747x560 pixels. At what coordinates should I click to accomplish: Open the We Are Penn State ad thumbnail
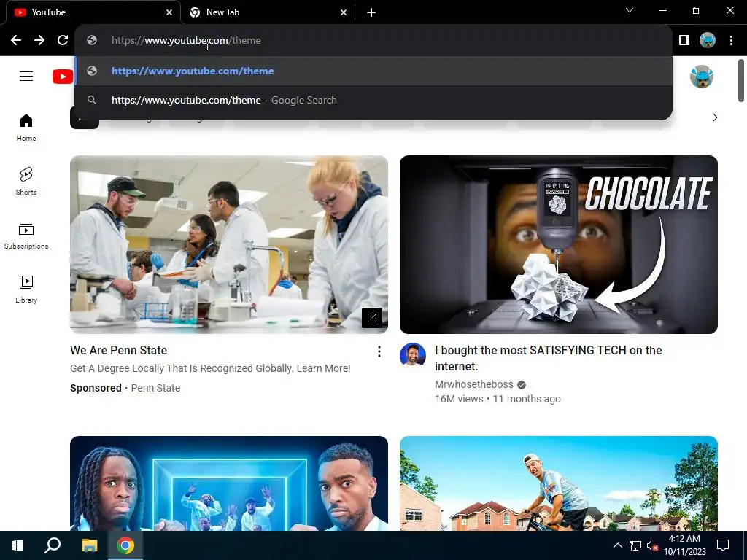[x=228, y=244]
